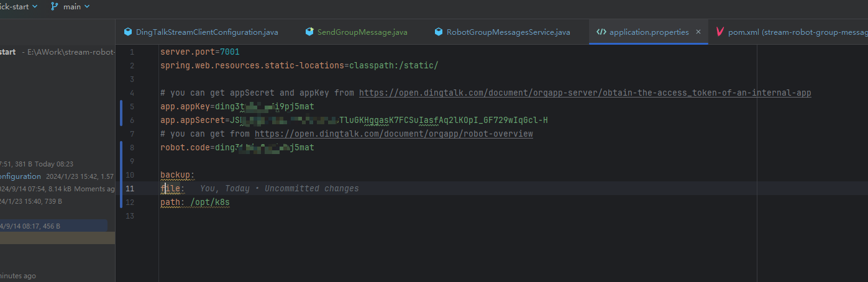The height and width of the screenshot is (282, 868).
Task: Click the RobotGroupMessagesService.java class icon
Action: (x=439, y=32)
